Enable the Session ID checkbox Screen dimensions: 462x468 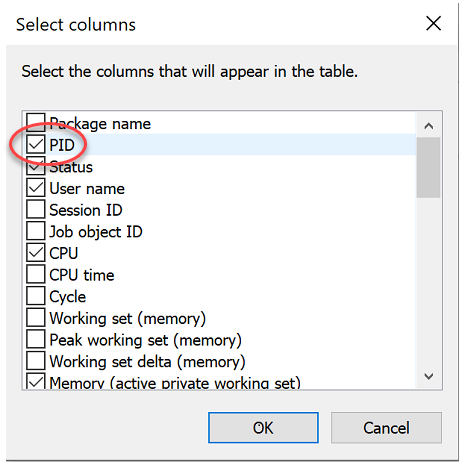click(36, 209)
